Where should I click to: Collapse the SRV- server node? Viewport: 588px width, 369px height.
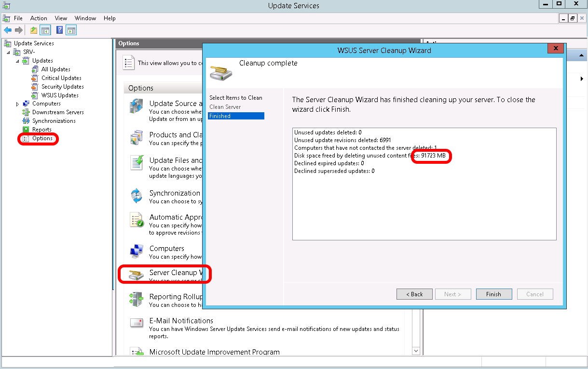(x=9, y=52)
